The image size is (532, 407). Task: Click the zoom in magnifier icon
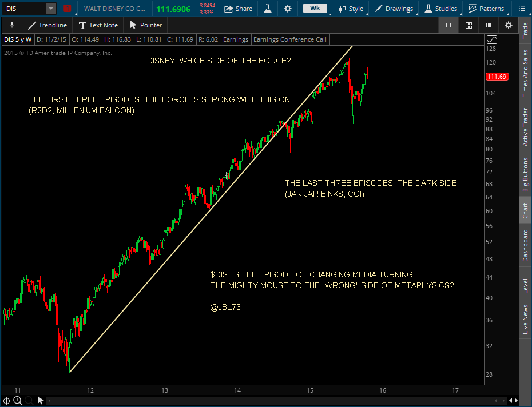tap(18, 401)
